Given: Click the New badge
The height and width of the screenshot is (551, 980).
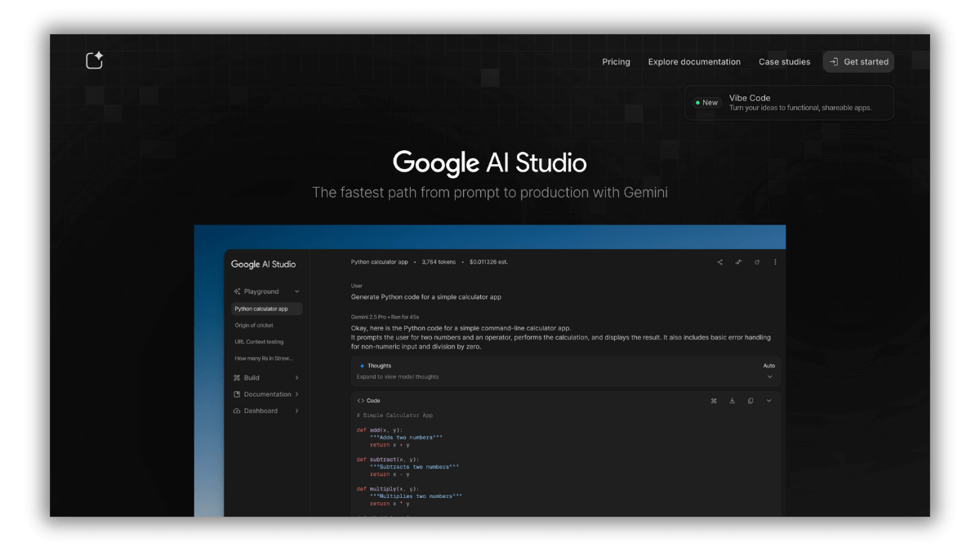Looking at the screenshot, I should 706,103.
